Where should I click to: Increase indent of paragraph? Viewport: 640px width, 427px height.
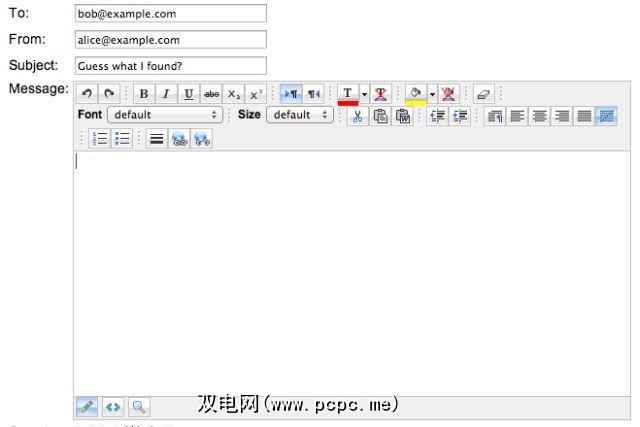460,116
